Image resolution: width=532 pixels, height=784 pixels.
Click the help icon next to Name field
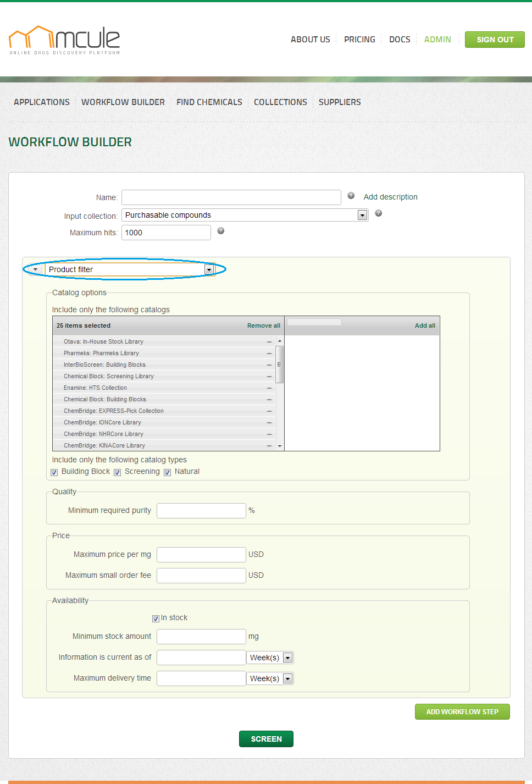(351, 196)
